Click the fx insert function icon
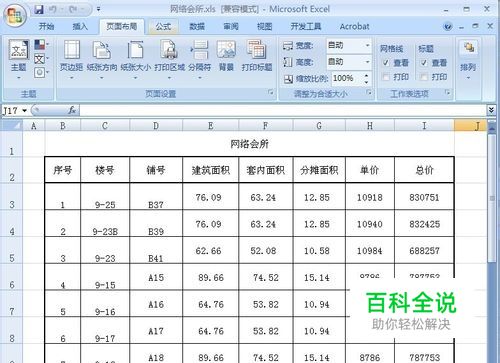Image resolution: width=500 pixels, height=363 pixels. click(72, 110)
